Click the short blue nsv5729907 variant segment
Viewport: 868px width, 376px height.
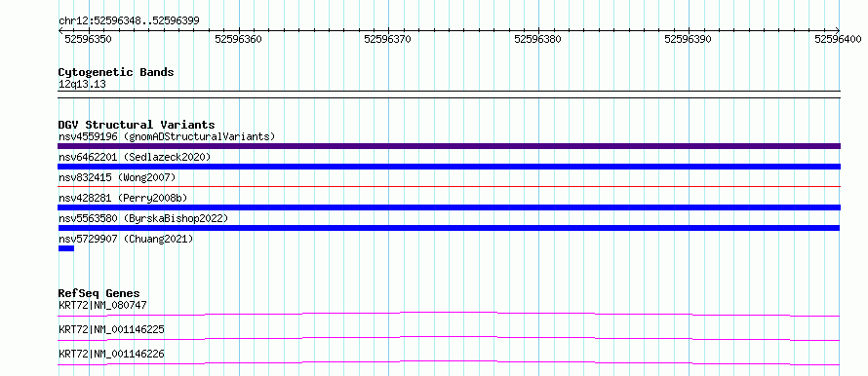66,248
